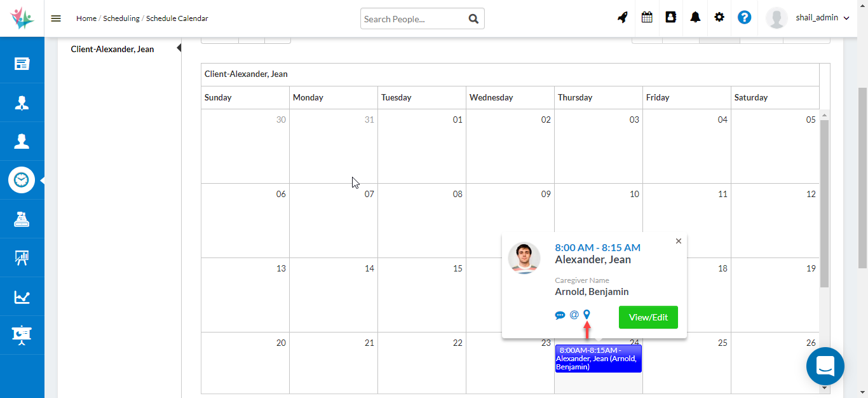Go to Home via breadcrumb
Screen dimensions: 868x398
(86, 18)
